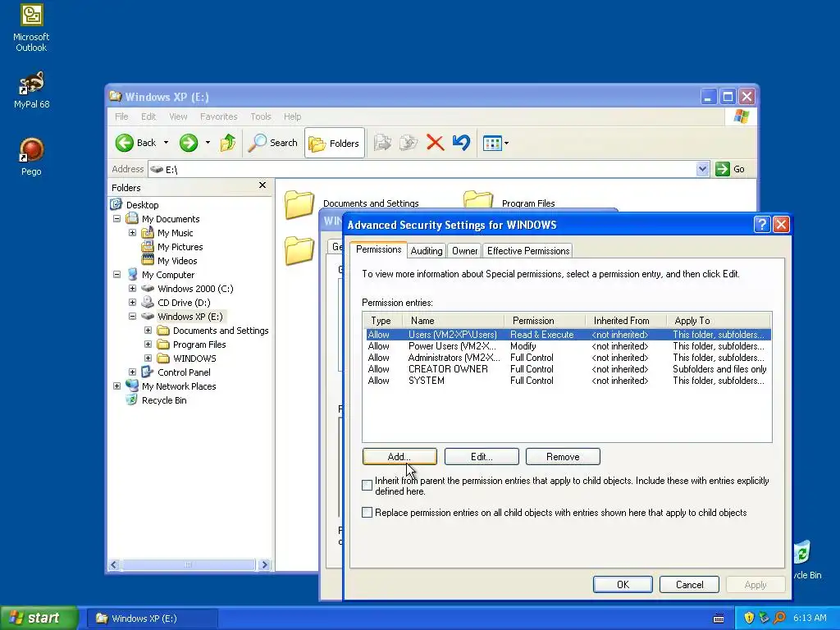The width and height of the screenshot is (840, 630).
Task: Click the Copy To toolbar icon
Action: pos(409,143)
